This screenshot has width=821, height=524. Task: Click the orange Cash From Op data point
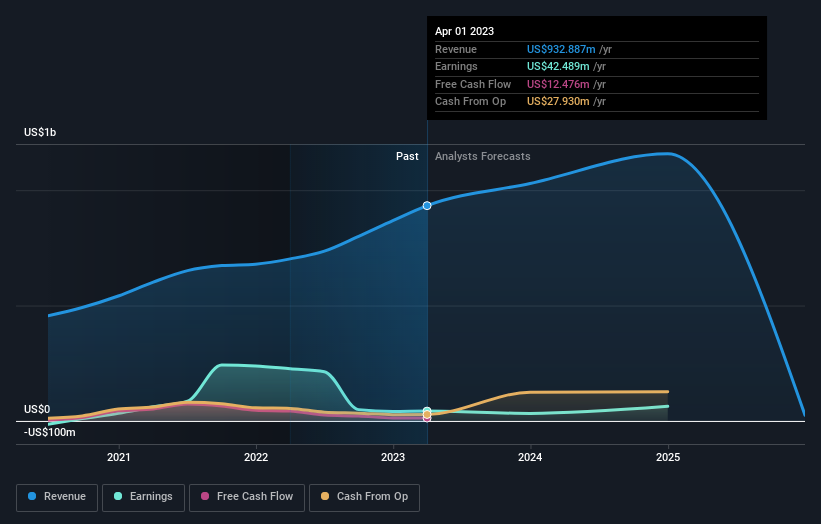tap(427, 415)
